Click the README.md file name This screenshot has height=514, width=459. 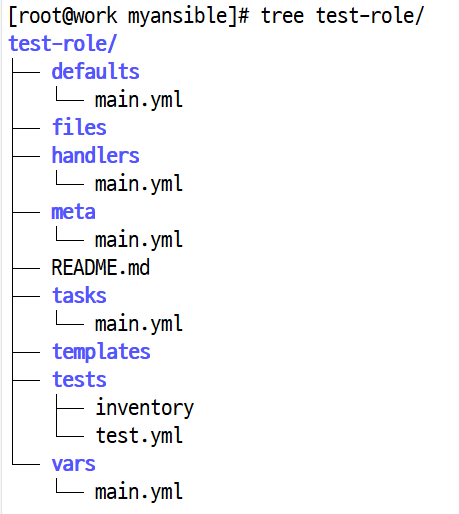point(101,267)
